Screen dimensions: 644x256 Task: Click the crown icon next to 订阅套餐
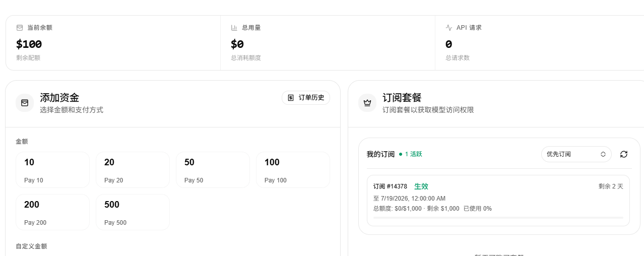point(367,103)
